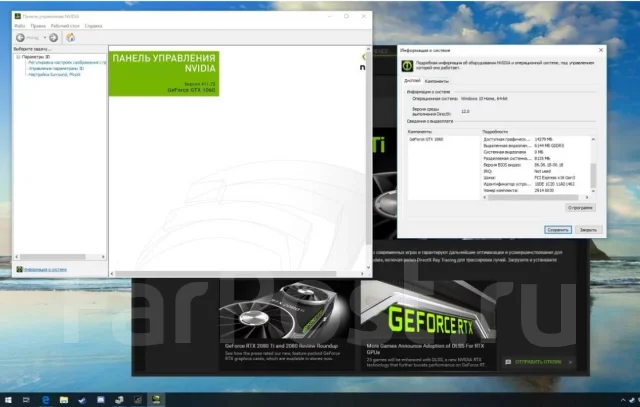Show hidden system tray icons
The width and height of the screenshot is (640, 407).
(x=623, y=400)
